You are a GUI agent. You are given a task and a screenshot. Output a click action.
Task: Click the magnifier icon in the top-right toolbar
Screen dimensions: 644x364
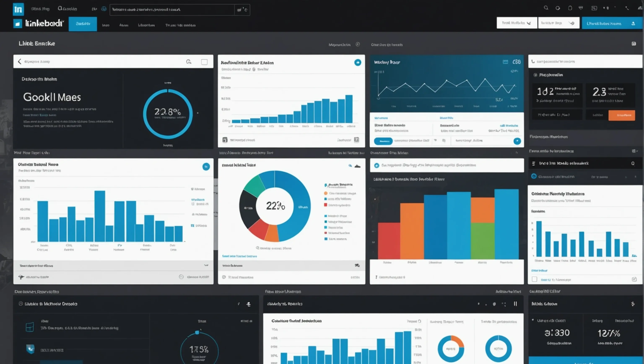click(546, 8)
